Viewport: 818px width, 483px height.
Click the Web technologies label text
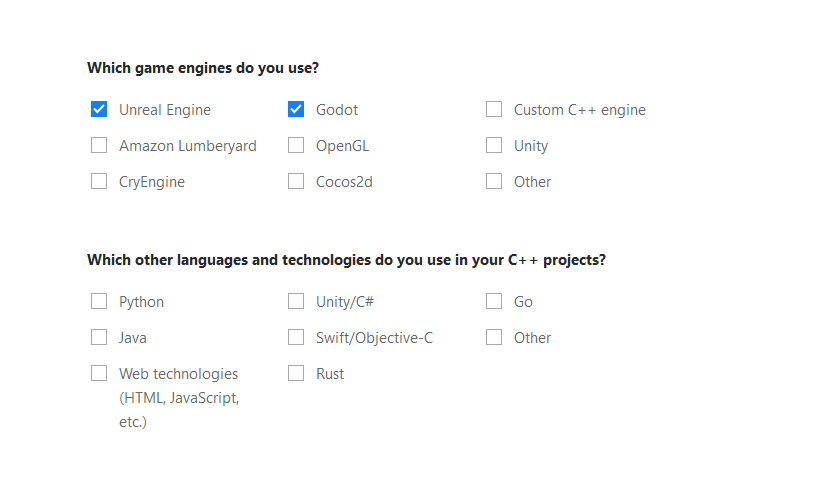pos(178,374)
